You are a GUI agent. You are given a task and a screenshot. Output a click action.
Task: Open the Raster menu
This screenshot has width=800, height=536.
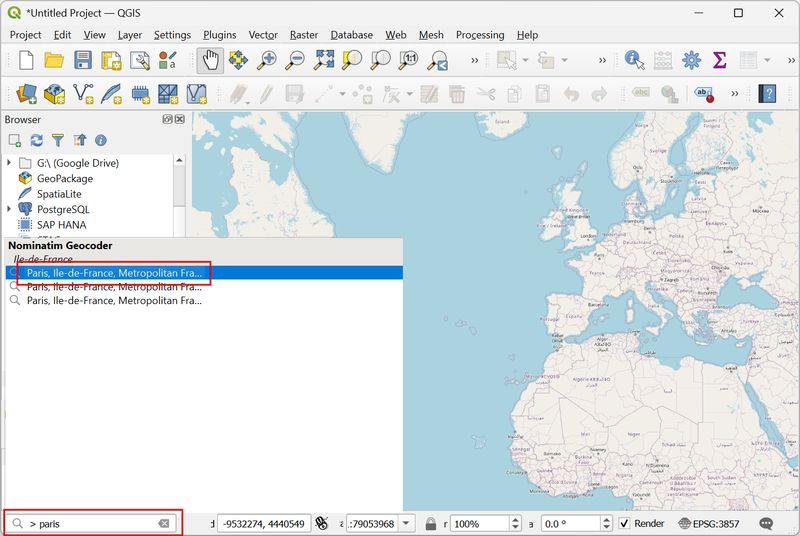click(x=304, y=35)
